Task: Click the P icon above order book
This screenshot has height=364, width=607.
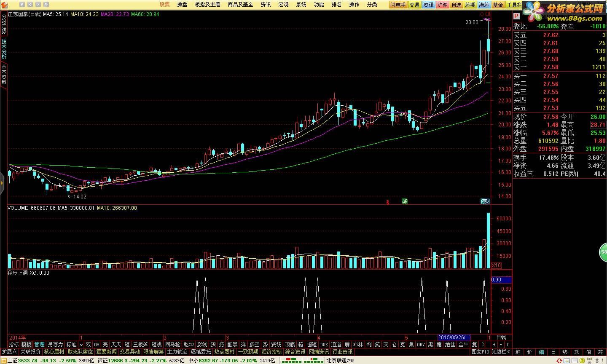Action: click(516, 16)
